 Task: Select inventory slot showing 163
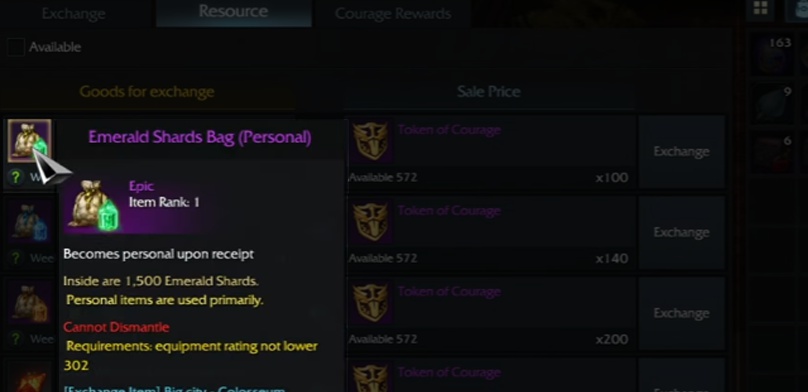pyautogui.click(x=771, y=56)
